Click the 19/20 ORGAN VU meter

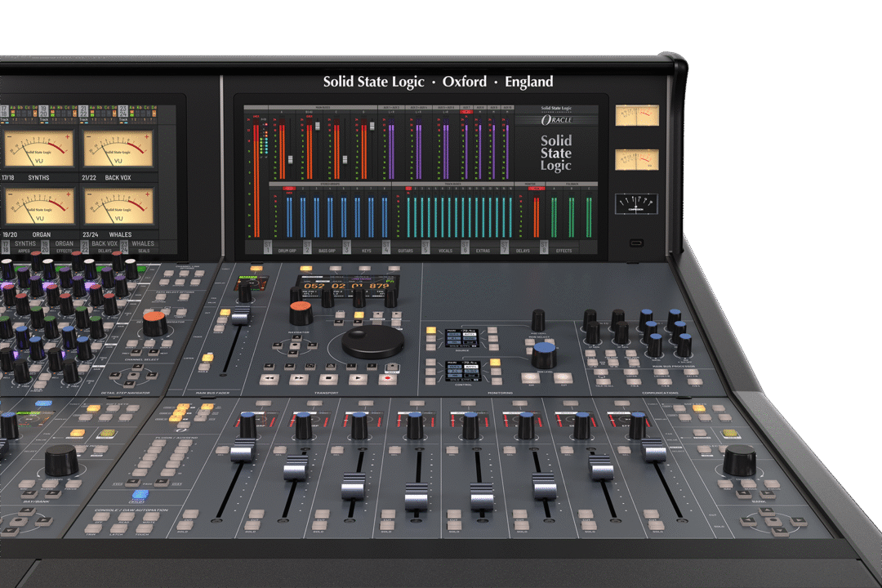coord(39,206)
